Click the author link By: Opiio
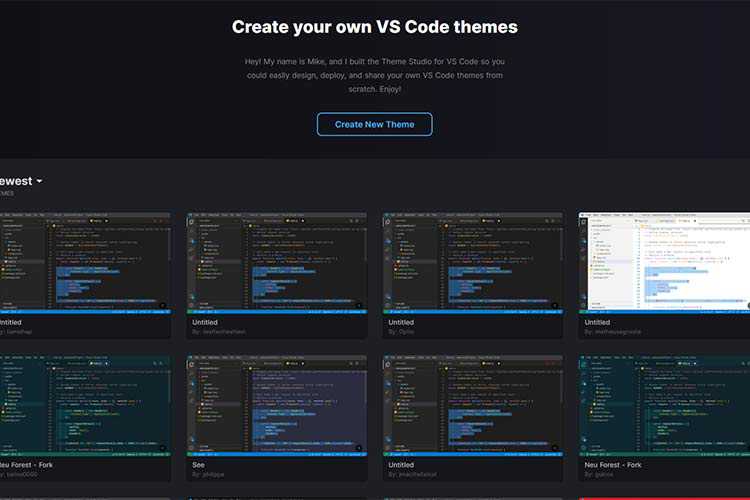Screen dimensions: 750x500 pos(402,333)
